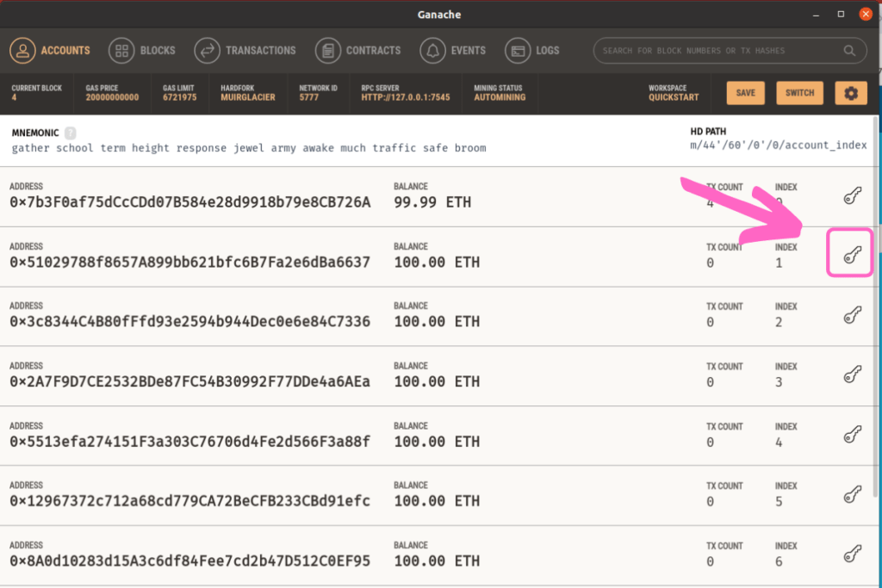Close the Ganache window
Viewport: 882px width, 588px height.
pos(866,14)
